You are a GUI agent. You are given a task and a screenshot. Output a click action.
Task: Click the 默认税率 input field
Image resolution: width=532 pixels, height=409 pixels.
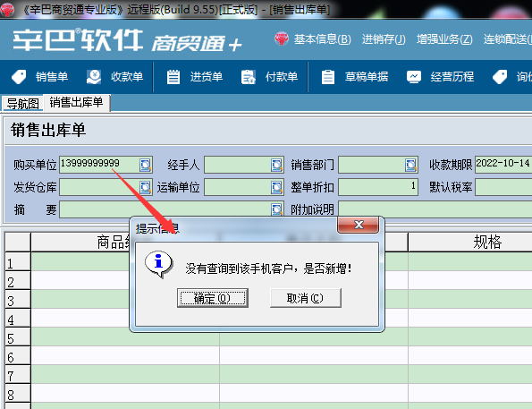coord(503,187)
